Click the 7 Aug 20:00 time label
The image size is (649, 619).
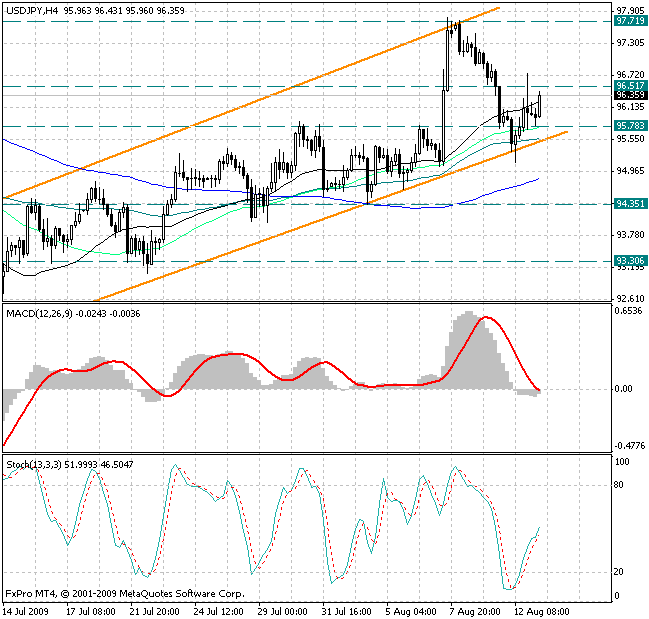coord(475,612)
